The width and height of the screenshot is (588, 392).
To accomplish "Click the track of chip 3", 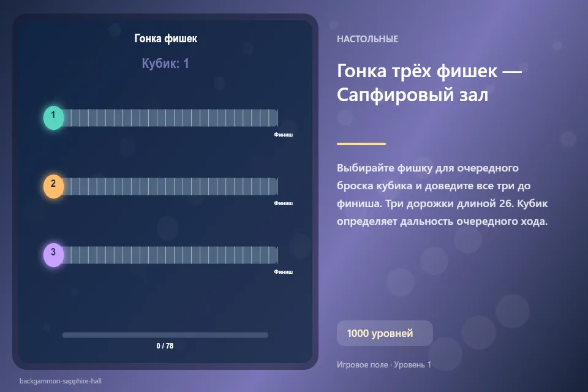I will 165,255.
